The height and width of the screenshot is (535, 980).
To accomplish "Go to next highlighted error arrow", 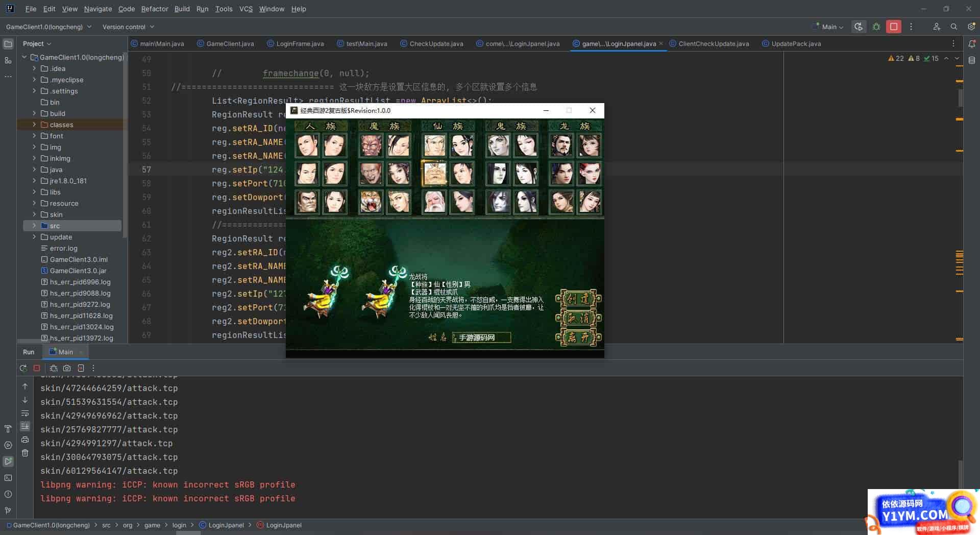I will click(x=957, y=58).
